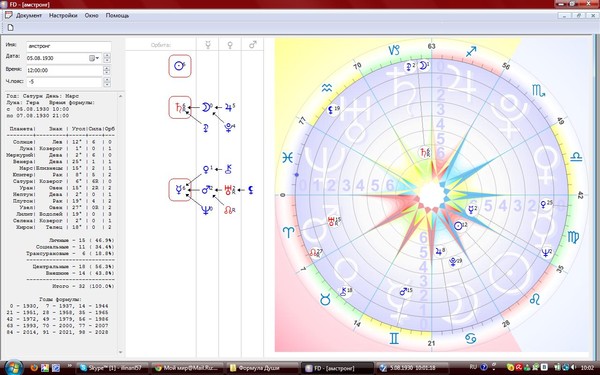The image size is (600, 375).
Task: Click the name input field
Action: pyautogui.click(x=68, y=46)
